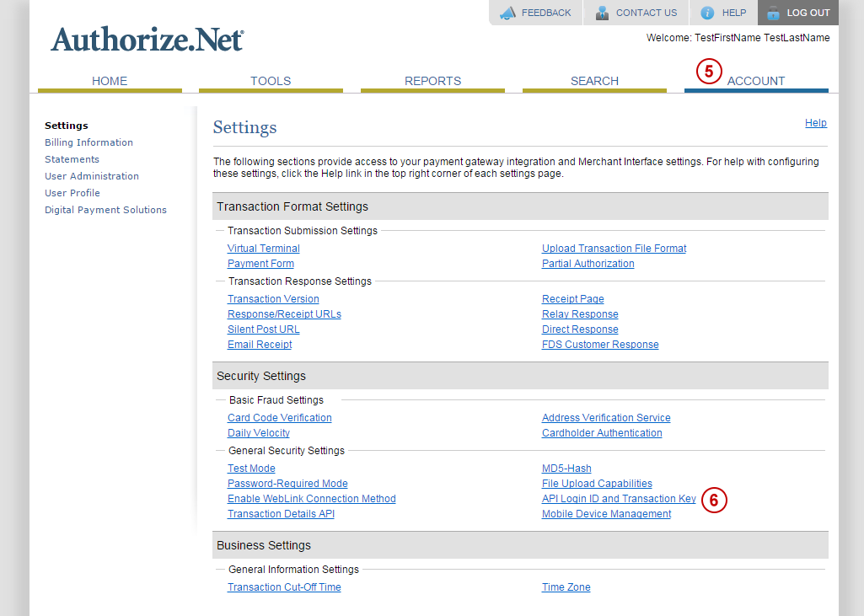Click the Help info icon

[x=707, y=13]
